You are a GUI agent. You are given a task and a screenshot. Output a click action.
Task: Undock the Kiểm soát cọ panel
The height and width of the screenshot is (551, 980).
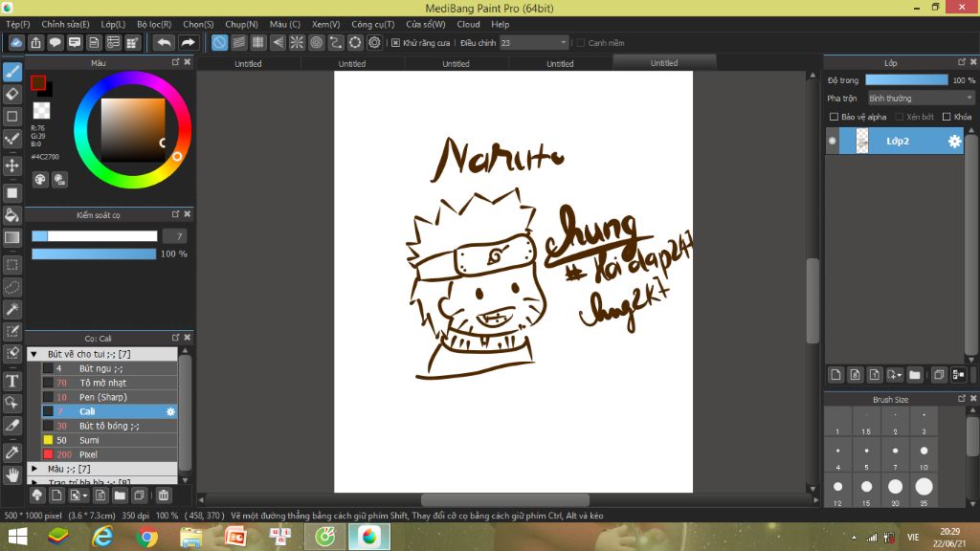coord(176,214)
